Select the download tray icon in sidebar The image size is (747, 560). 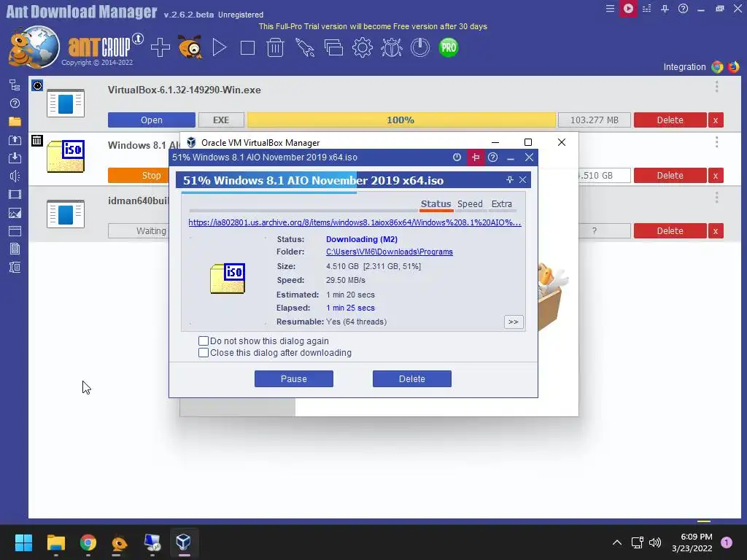[x=15, y=158]
